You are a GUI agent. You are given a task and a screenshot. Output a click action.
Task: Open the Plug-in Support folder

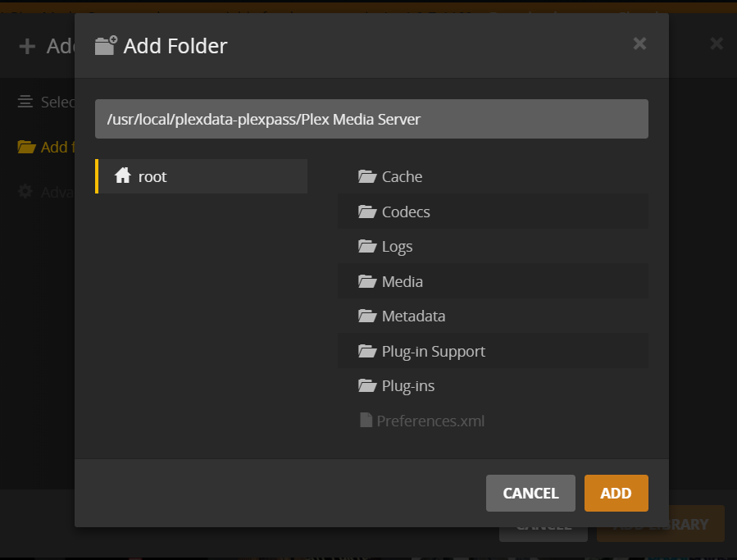433,352
